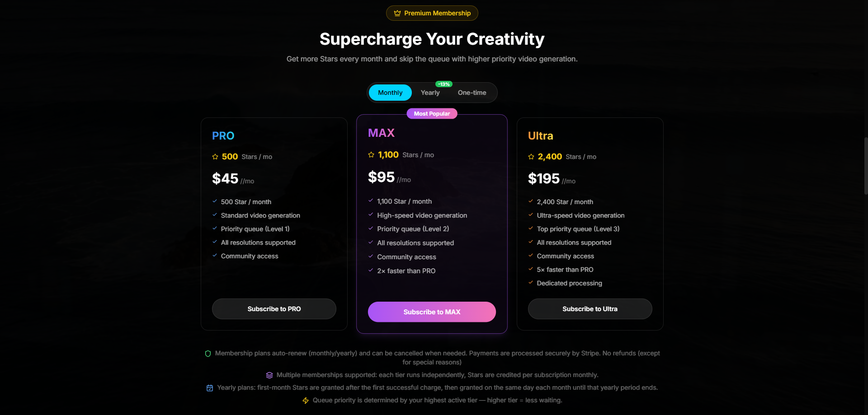Click the Subscribe to MAX button

[432, 312]
